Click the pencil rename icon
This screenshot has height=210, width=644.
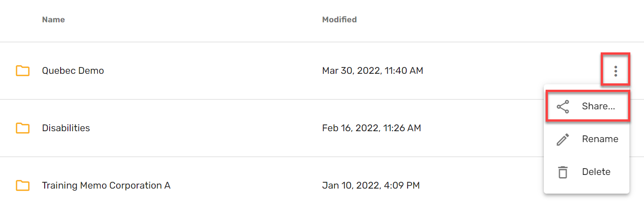click(563, 139)
